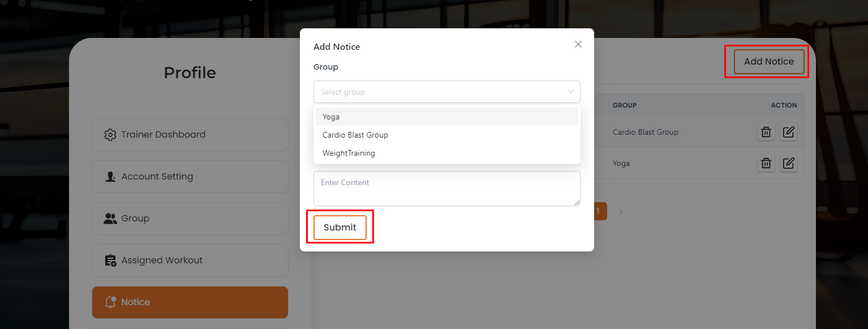Click the Notice bell icon
The image size is (868, 329).
pyautogui.click(x=110, y=302)
